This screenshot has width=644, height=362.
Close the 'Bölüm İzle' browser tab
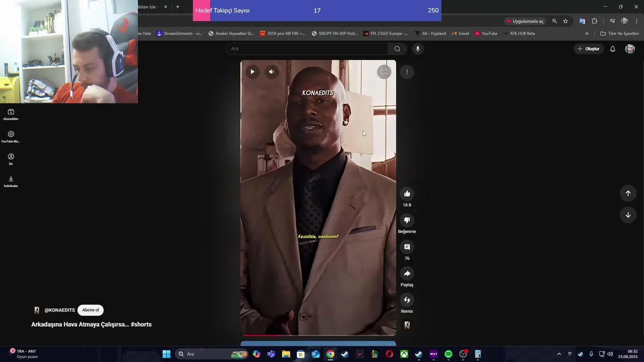[x=166, y=7]
